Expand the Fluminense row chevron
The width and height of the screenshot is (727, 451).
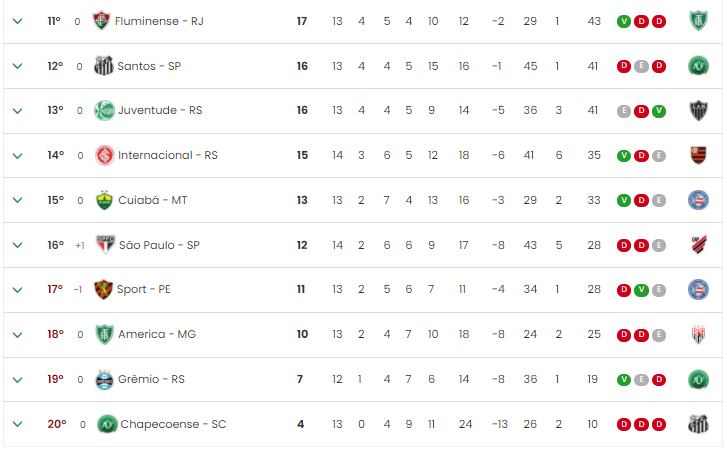click(x=18, y=21)
